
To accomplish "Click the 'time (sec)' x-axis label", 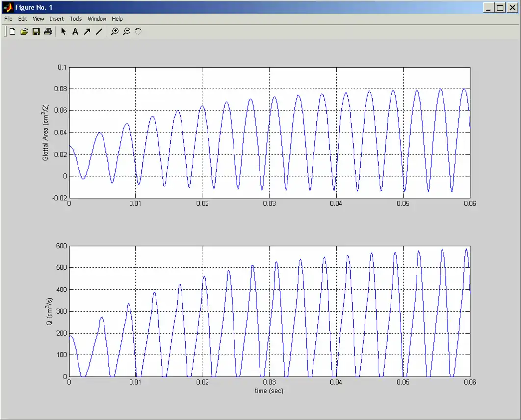I will point(269,391).
